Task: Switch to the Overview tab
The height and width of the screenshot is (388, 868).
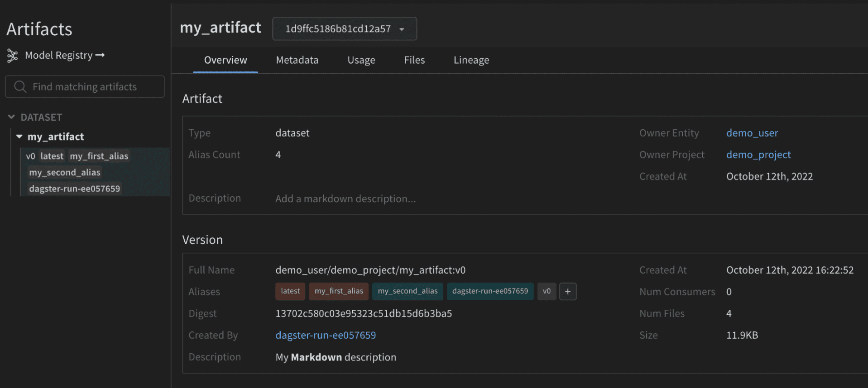Action: click(225, 60)
